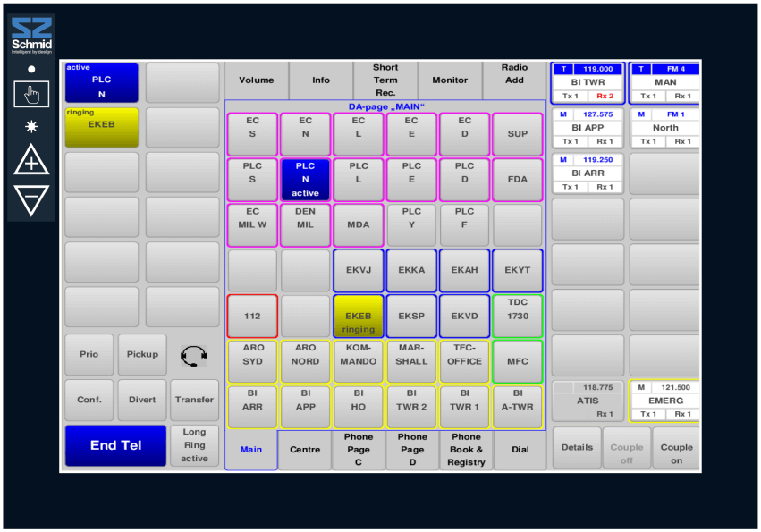This screenshot has height=532, width=761.
Task: Open Phone Book & Registry tab
Action: coord(466,450)
